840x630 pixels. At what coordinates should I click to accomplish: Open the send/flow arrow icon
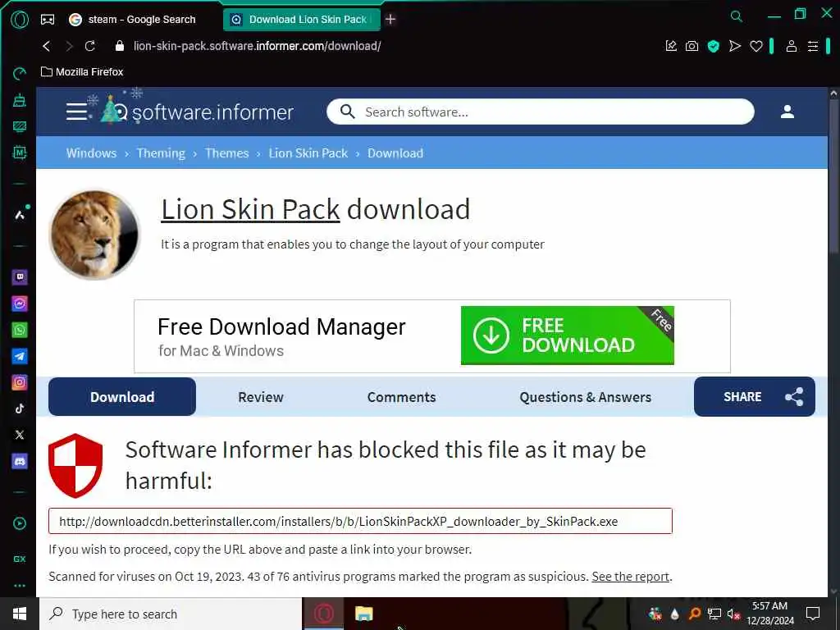pyautogui.click(x=735, y=46)
